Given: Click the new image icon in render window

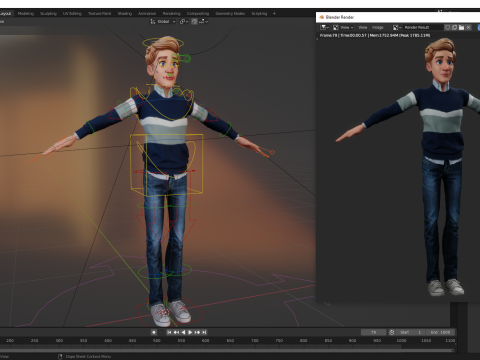Looking at the screenshot, I should (454, 27).
